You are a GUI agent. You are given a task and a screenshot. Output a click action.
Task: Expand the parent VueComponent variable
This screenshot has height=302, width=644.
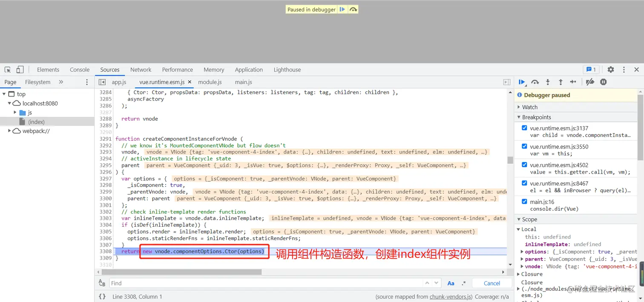click(x=522, y=259)
